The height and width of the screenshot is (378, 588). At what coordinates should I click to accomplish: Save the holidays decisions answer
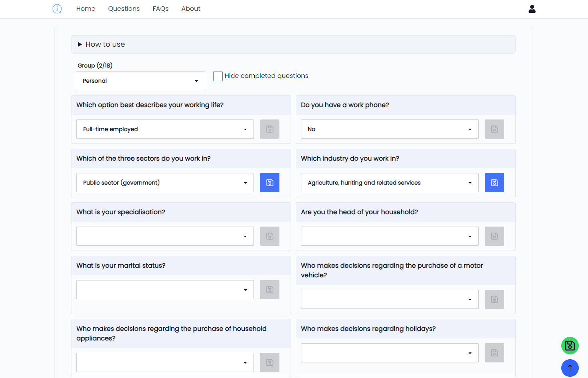coord(495,353)
